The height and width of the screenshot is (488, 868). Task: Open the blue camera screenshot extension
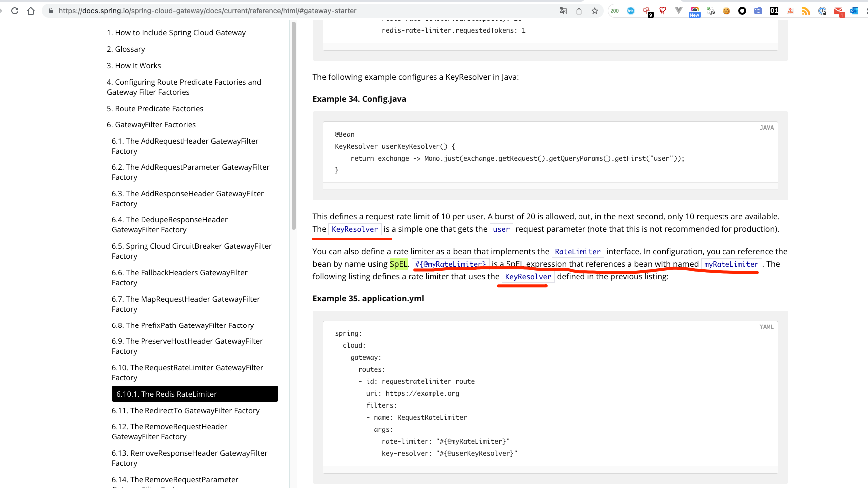[758, 11]
